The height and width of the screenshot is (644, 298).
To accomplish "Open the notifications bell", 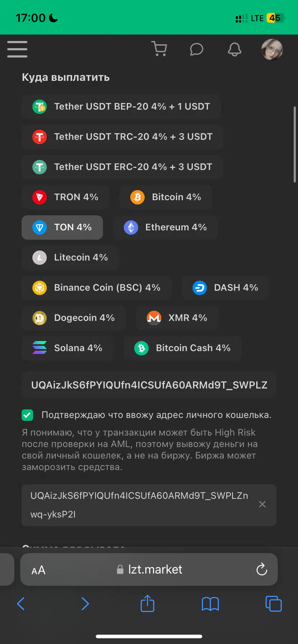I will pyautogui.click(x=235, y=49).
